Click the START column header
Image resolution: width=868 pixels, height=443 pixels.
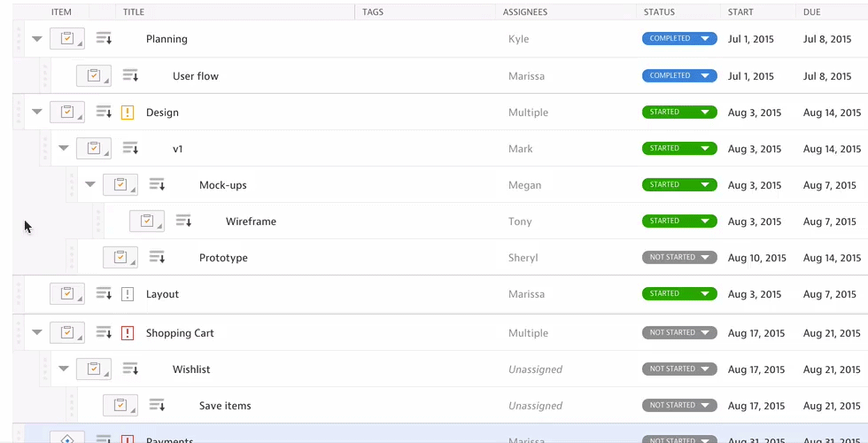pyautogui.click(x=740, y=12)
